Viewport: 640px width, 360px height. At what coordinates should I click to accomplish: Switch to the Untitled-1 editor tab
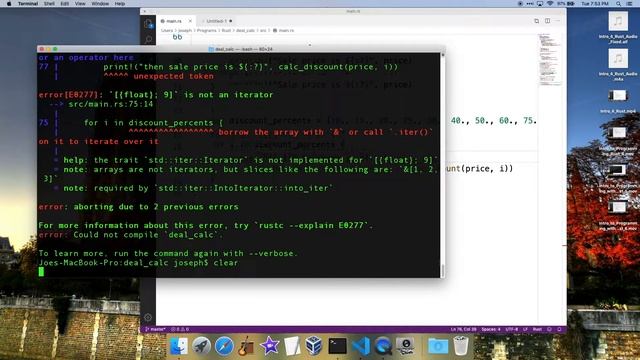(216, 21)
